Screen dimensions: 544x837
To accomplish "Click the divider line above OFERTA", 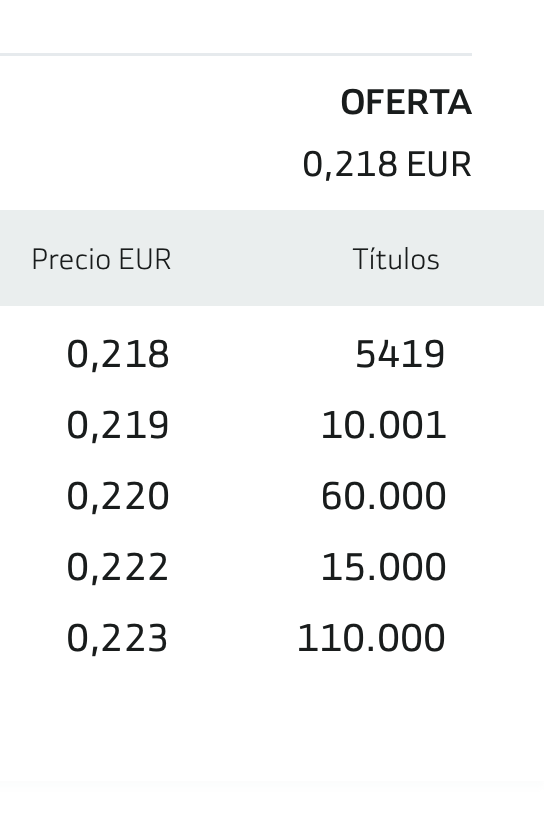I will point(235,54).
